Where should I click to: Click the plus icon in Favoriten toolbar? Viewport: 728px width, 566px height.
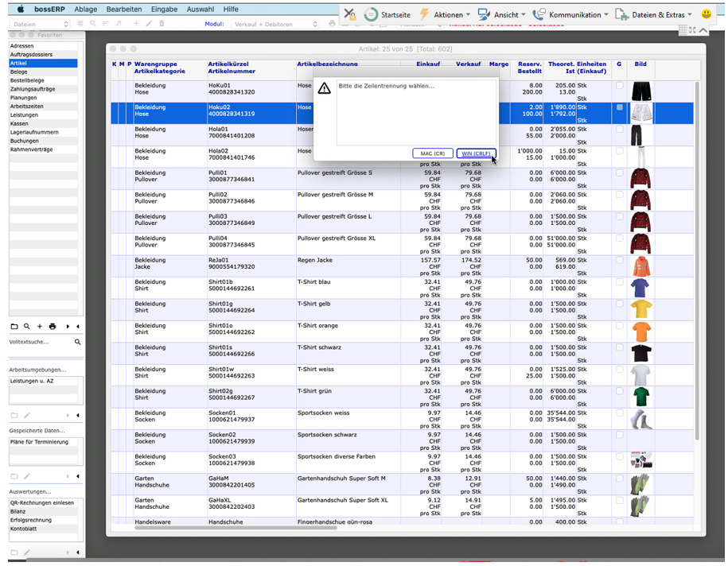coord(40,327)
